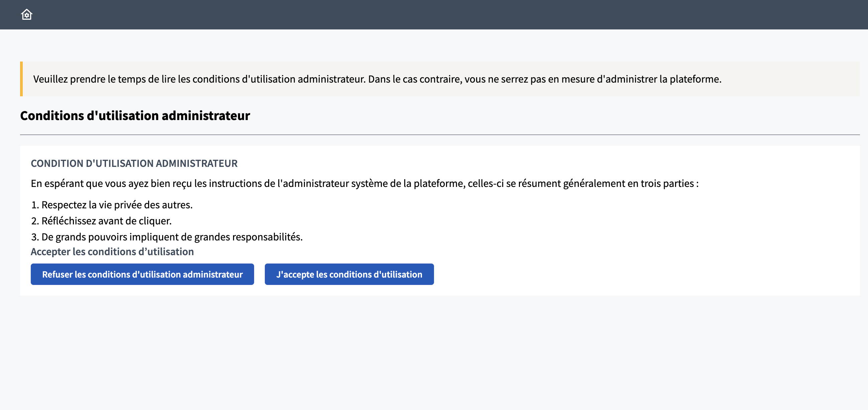This screenshot has width=868, height=410.
Task: Click the yellow left border of warning banner
Action: (x=21, y=79)
